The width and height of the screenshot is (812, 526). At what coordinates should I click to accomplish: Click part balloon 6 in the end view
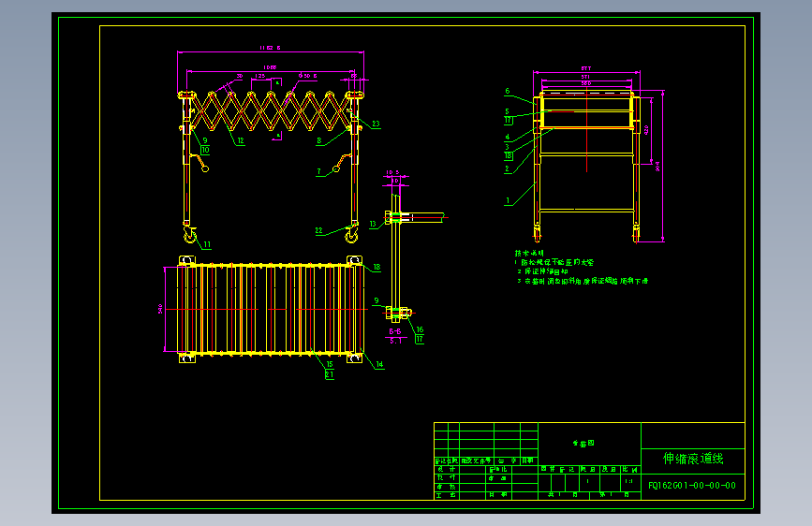[x=508, y=91]
